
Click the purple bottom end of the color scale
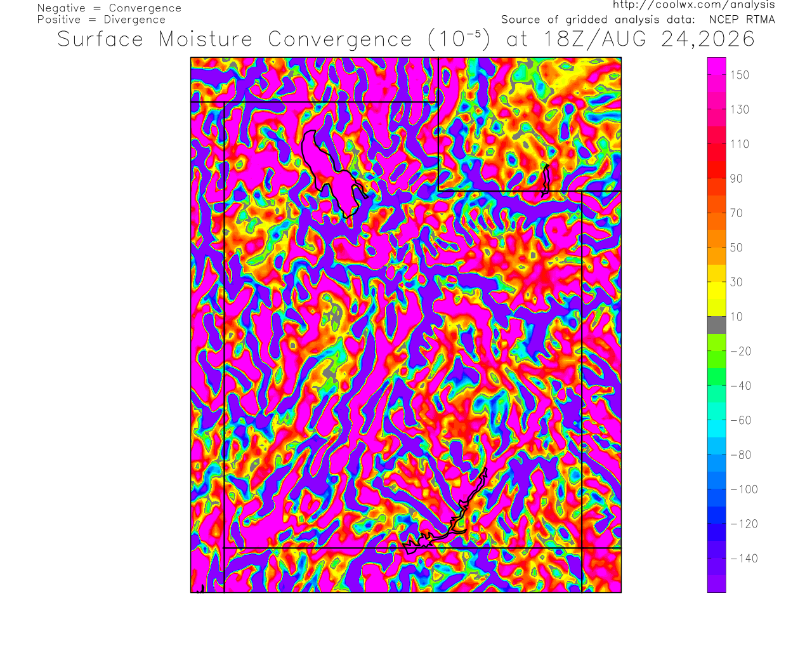click(717, 584)
